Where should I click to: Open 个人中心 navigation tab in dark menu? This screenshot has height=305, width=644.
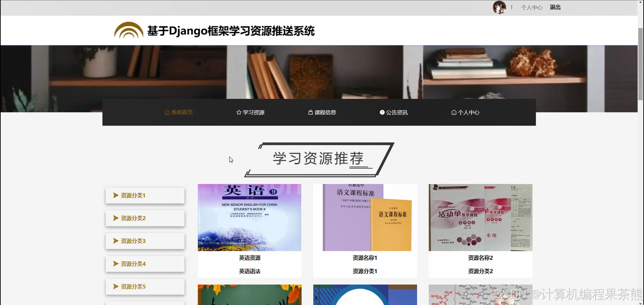(465, 112)
